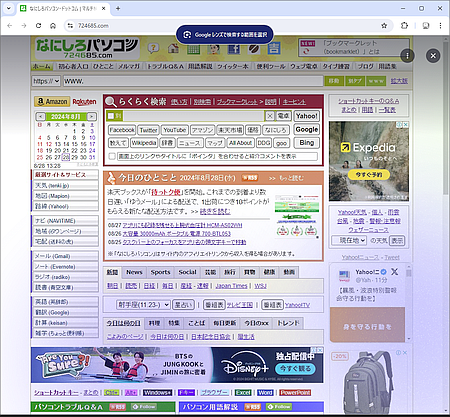This screenshot has height=417, width=450.
Task: Open the 射手座 zodiac sign dropdown
Action: (x=143, y=305)
